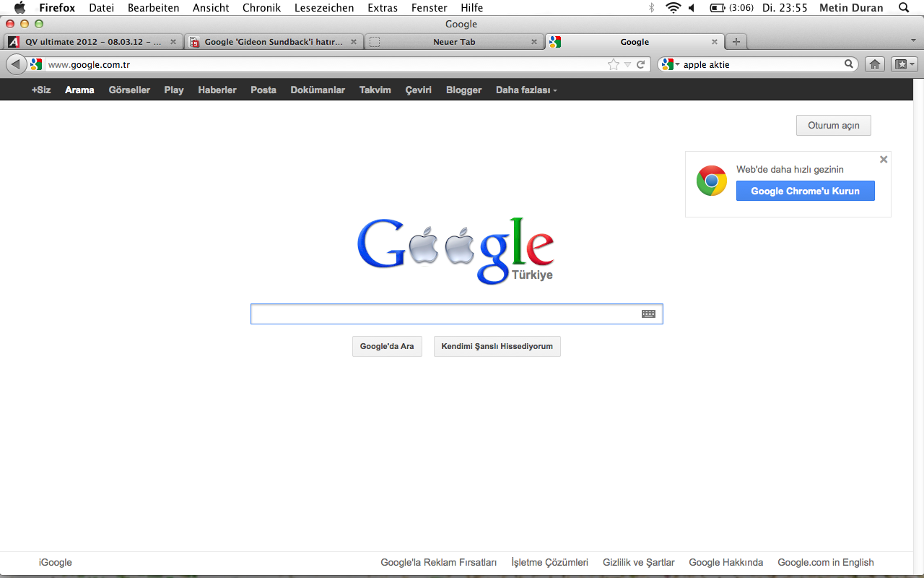Click the browser back arrow button
Viewport: 924px width, 578px height.
pyautogui.click(x=16, y=64)
